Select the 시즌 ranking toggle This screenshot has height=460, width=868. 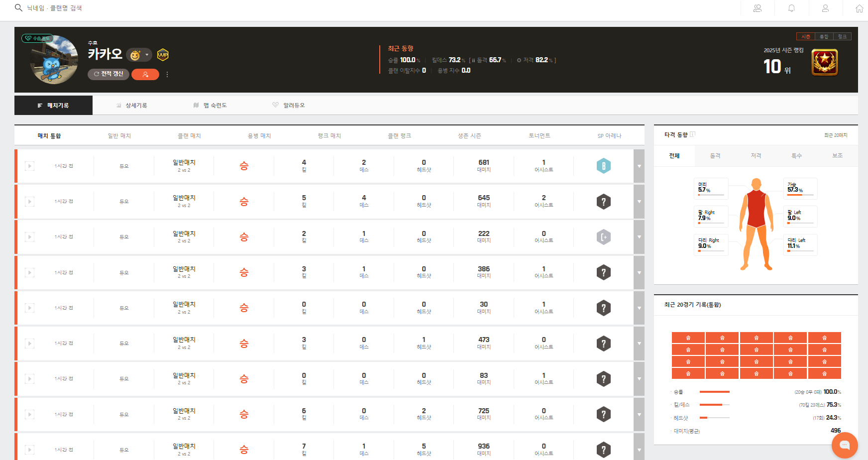pos(806,36)
